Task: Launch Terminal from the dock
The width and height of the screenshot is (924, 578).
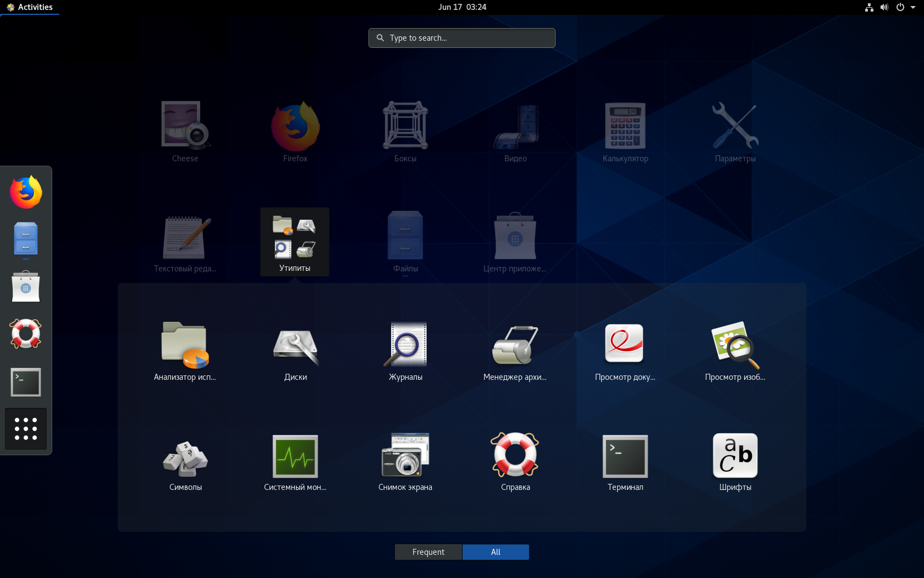Action: click(x=26, y=382)
